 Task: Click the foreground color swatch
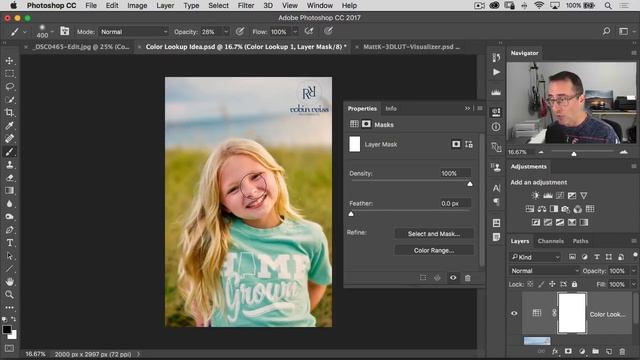(x=7, y=329)
